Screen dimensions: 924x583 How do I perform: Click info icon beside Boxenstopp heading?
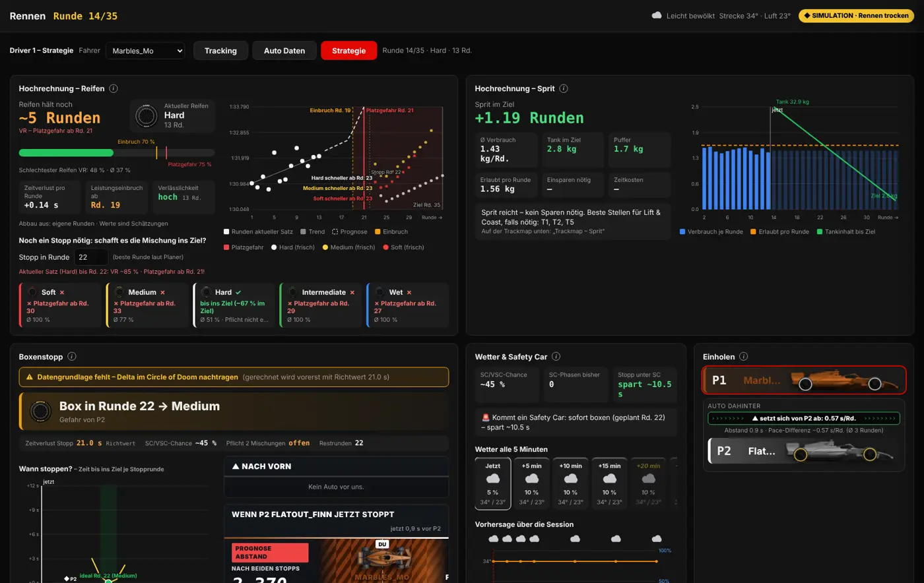[x=72, y=356]
